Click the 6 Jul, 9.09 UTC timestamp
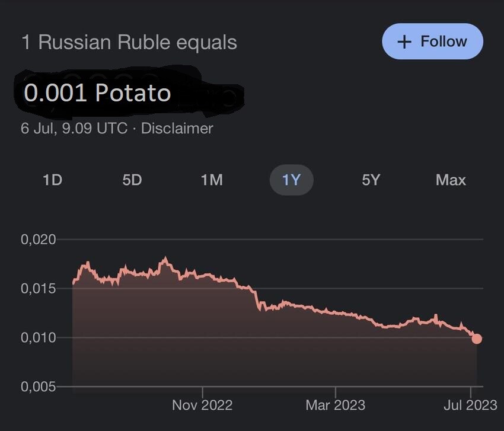Image resolution: width=504 pixels, height=431 pixels. (74, 128)
